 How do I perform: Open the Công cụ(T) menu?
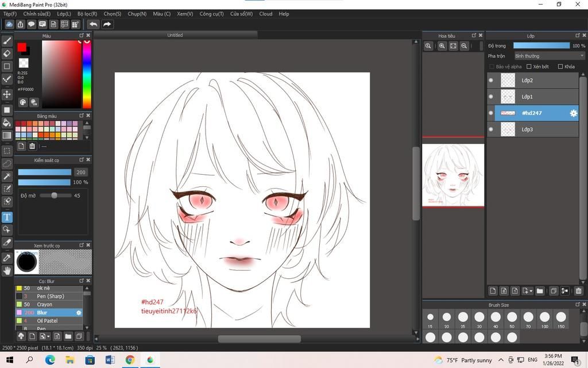pos(211,14)
